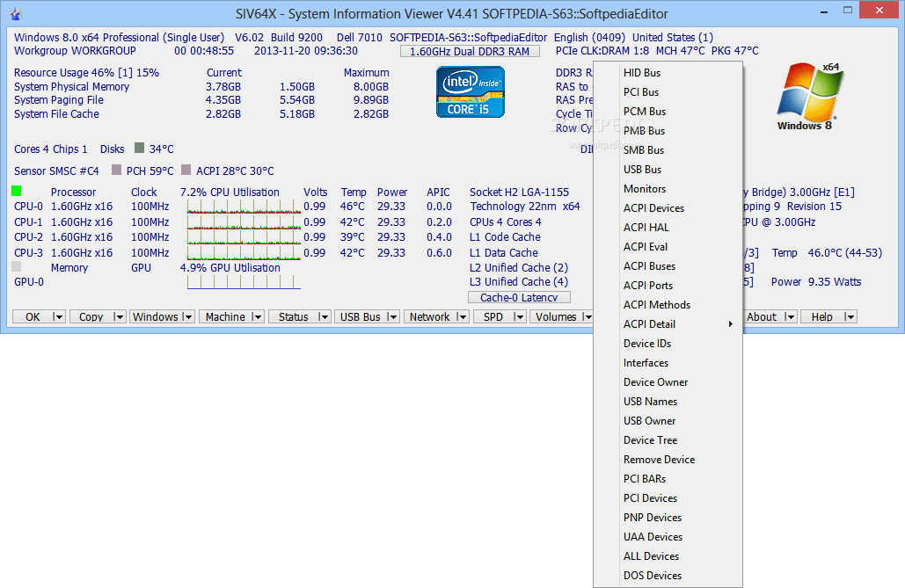Select SMB Bus from the menu
This screenshot has width=905, height=588.
[x=668, y=150]
